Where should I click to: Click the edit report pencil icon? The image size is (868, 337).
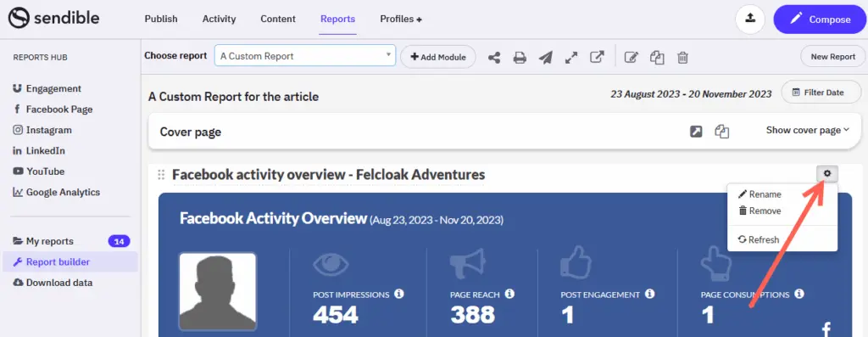click(x=631, y=57)
